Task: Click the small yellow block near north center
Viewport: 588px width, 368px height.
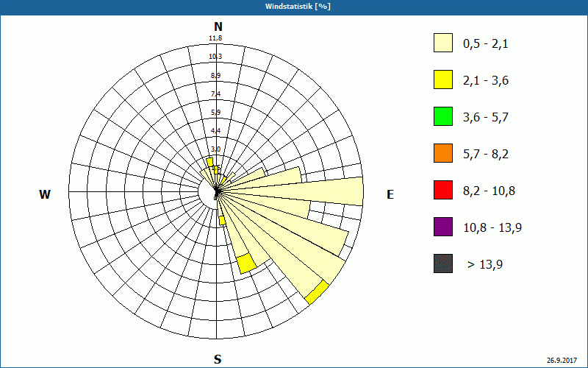Action: click(x=210, y=162)
